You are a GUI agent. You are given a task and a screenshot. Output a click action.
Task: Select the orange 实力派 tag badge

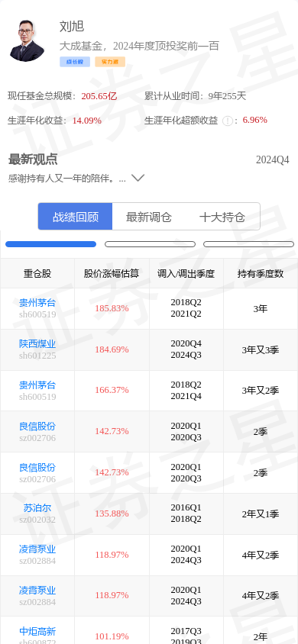[110, 62]
